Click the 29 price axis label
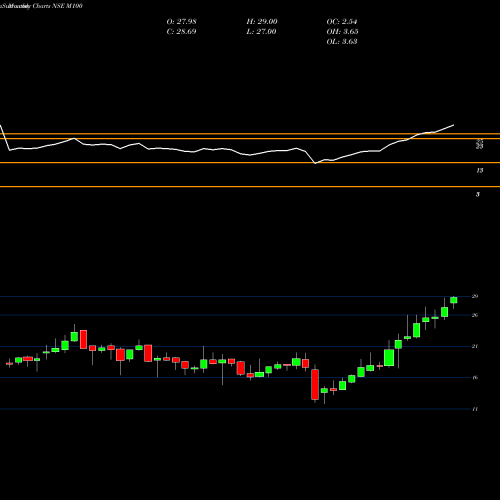The image size is (500, 500). 475,296
